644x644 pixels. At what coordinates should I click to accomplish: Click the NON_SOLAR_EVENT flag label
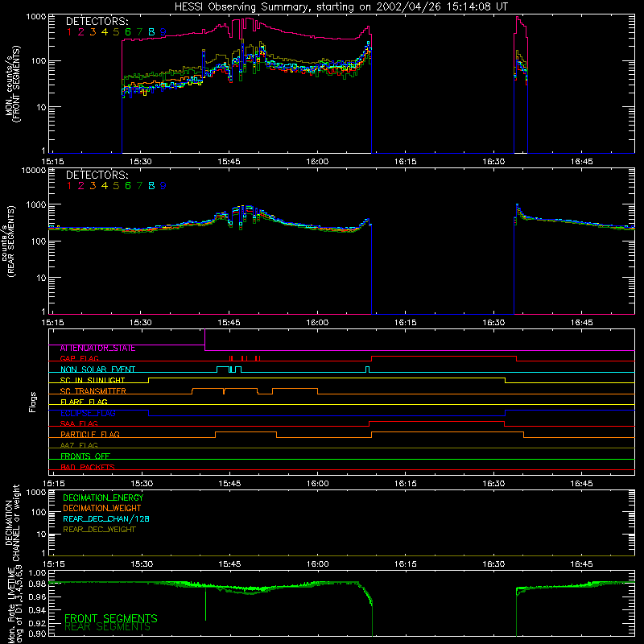pos(97,369)
